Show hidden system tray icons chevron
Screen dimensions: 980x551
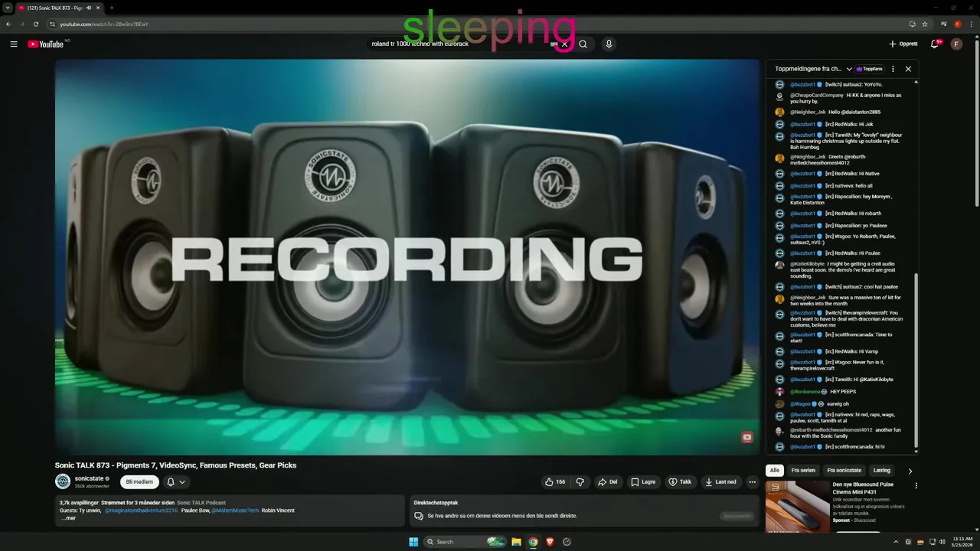click(x=894, y=542)
